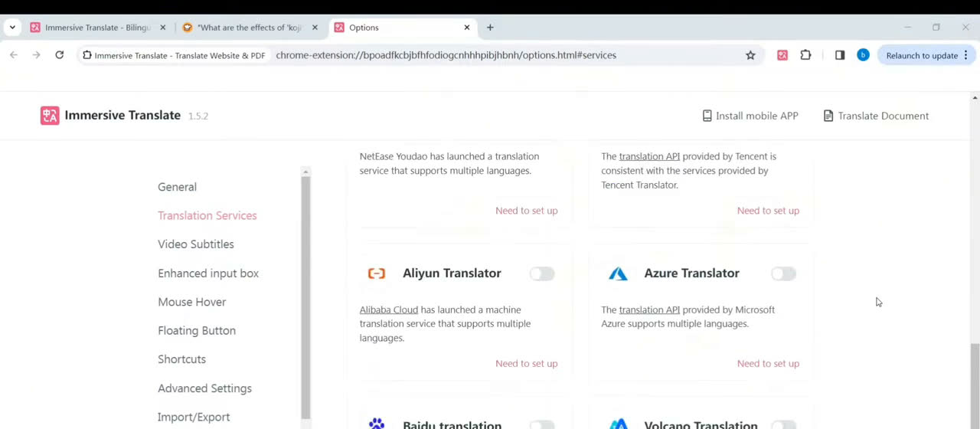Open translation API link in Azure card
Image resolution: width=980 pixels, height=429 pixels.
point(649,309)
